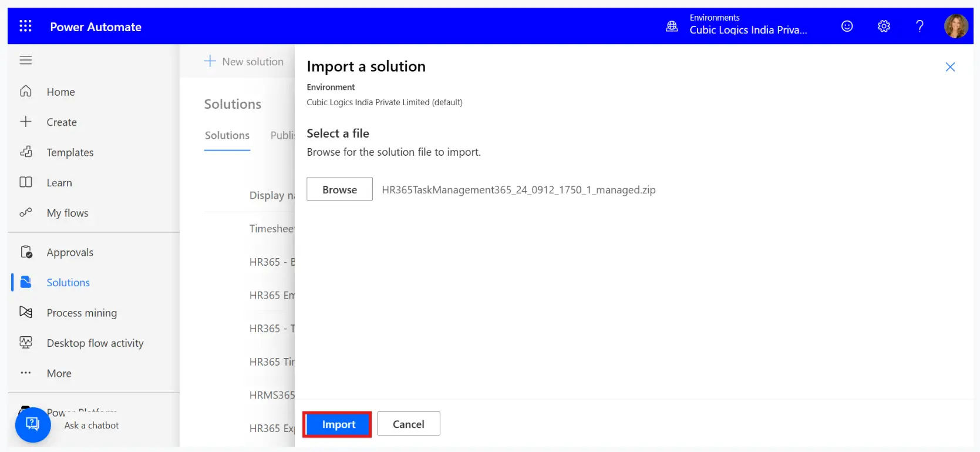Go to Home in the sidebar
The width and height of the screenshot is (980, 452).
click(x=60, y=92)
